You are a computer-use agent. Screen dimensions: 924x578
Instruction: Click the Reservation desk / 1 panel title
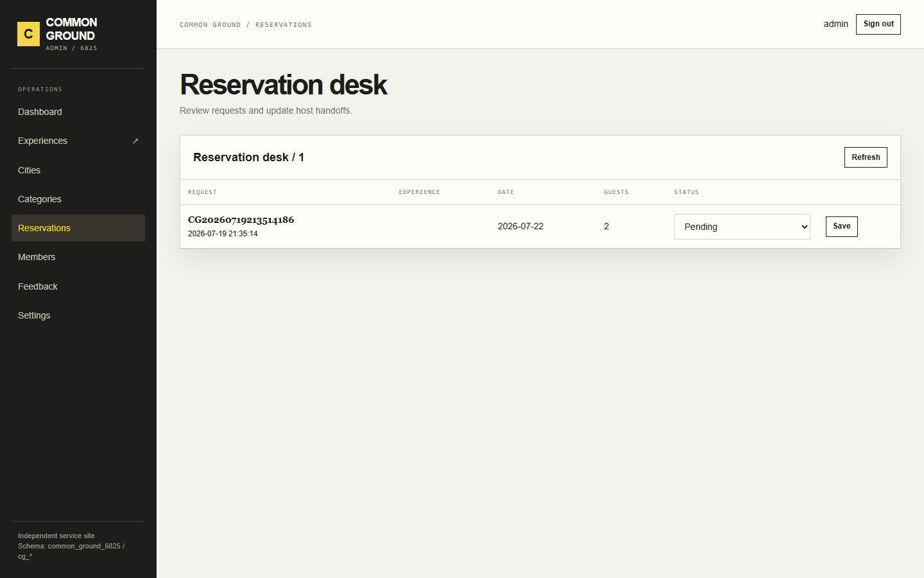[x=248, y=157]
